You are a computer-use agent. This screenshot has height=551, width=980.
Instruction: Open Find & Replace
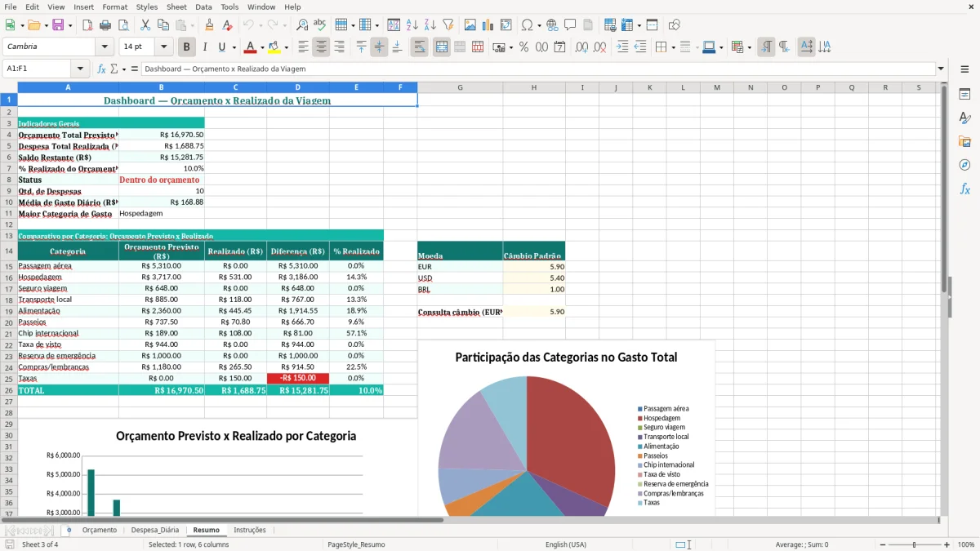pyautogui.click(x=302, y=25)
